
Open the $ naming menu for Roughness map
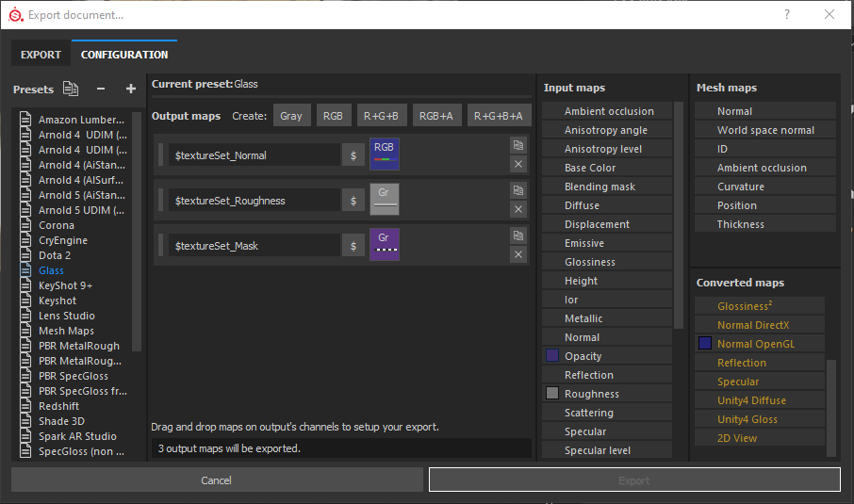pos(353,201)
